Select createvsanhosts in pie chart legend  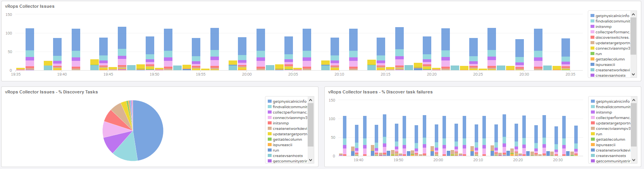click(288, 156)
